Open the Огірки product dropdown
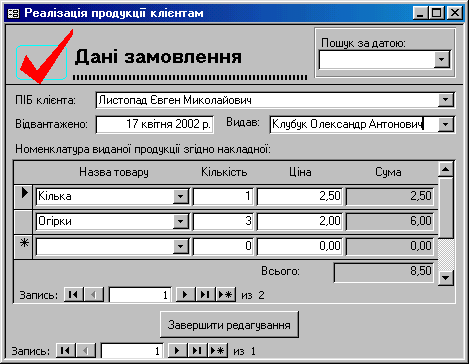The image size is (469, 364). 181,221
